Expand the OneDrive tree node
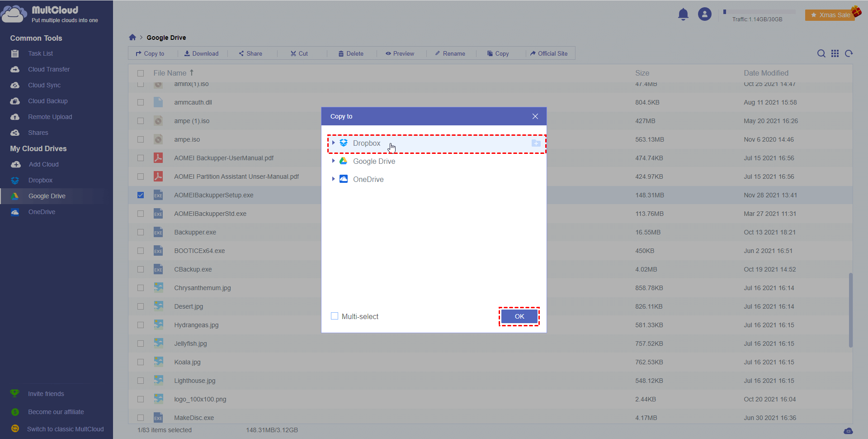 333,179
